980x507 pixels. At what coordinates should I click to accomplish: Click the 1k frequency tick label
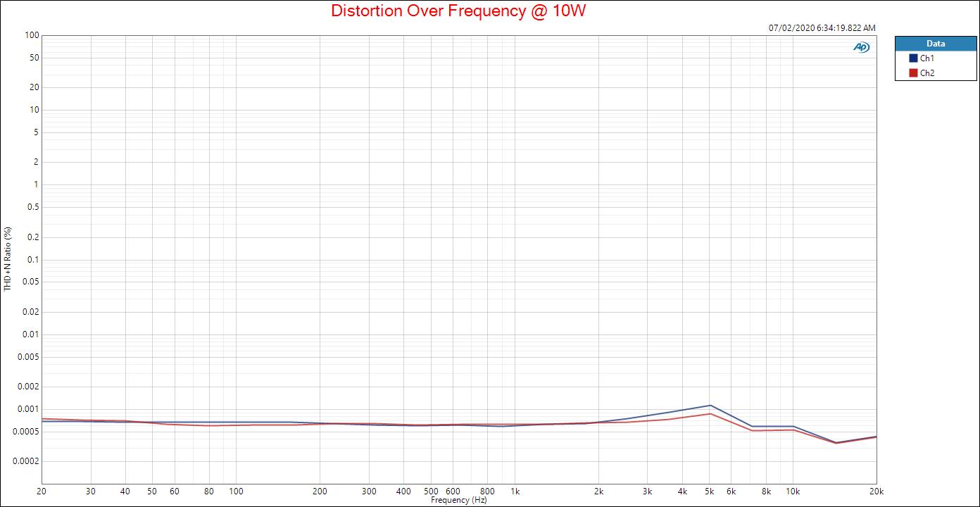[515, 492]
